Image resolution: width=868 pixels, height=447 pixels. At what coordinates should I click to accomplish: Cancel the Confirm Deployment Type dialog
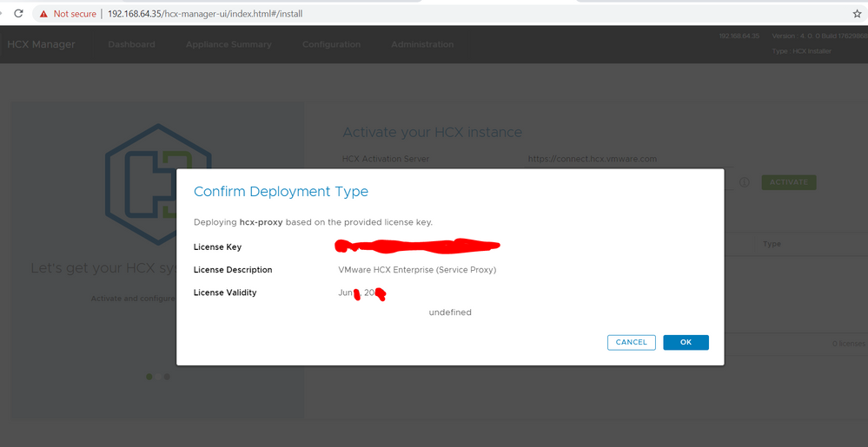[x=631, y=343]
